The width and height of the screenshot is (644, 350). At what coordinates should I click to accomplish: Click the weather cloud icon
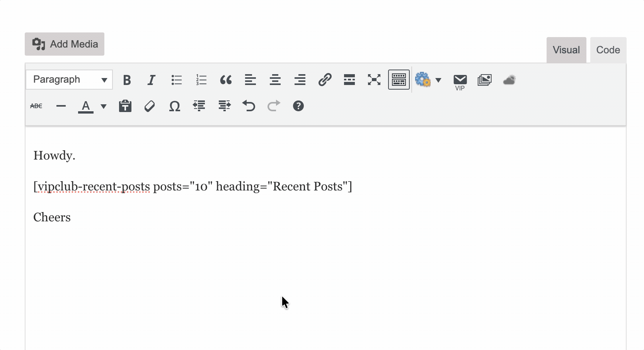coord(509,80)
